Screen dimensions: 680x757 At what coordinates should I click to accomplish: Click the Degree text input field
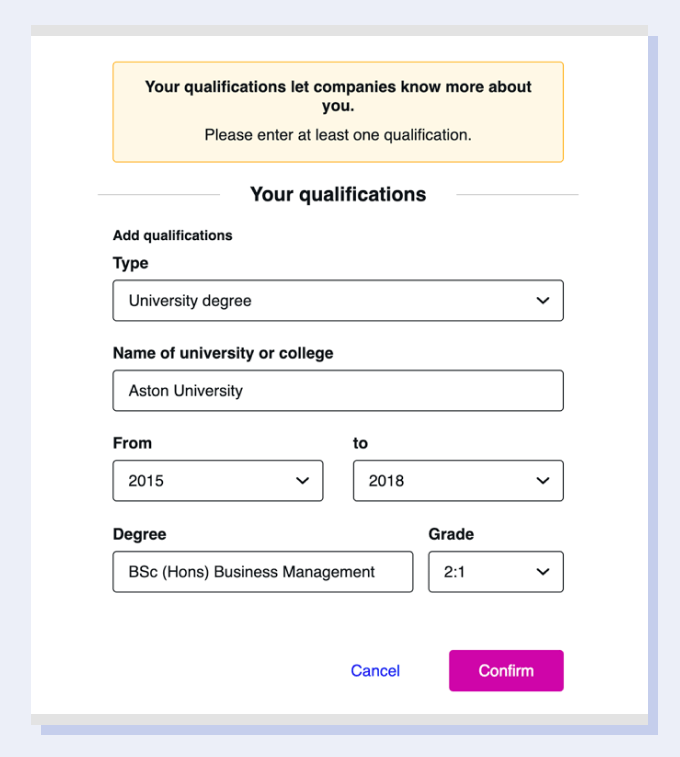[x=263, y=572]
